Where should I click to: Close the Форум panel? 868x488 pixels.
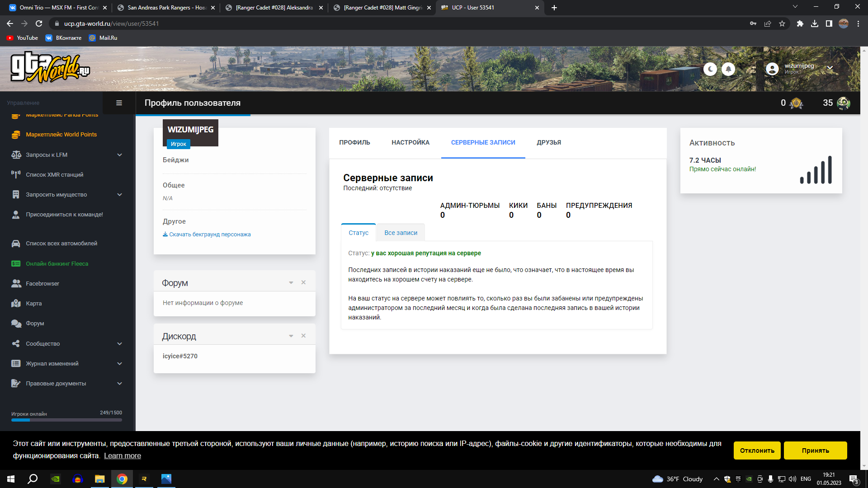[303, 282]
